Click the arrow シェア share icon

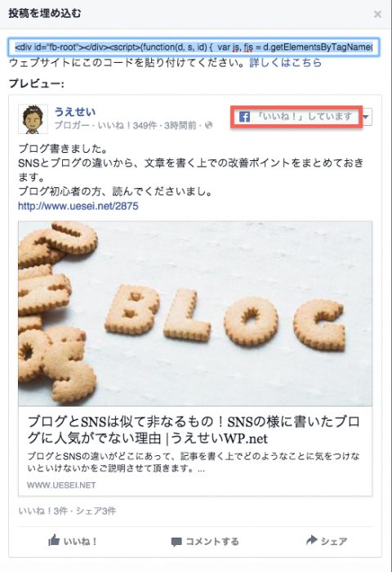(x=311, y=540)
